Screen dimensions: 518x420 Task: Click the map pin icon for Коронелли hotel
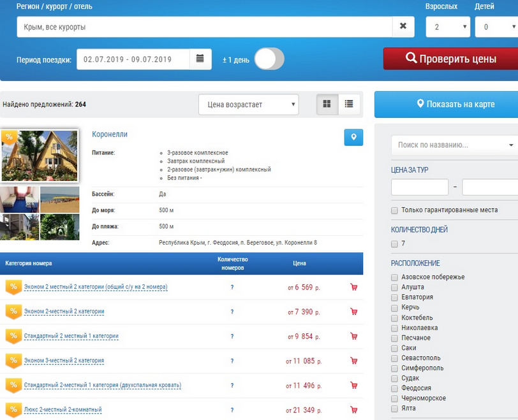(353, 137)
